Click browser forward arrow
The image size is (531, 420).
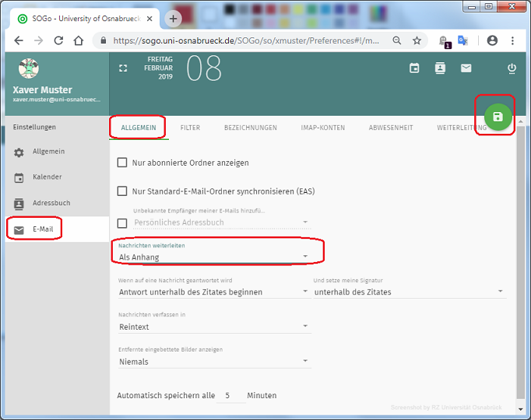39,40
